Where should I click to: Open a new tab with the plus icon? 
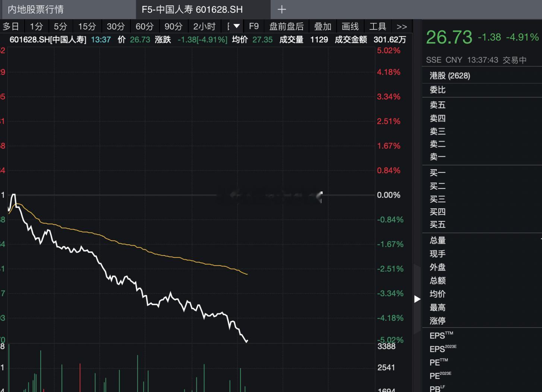[x=282, y=9]
